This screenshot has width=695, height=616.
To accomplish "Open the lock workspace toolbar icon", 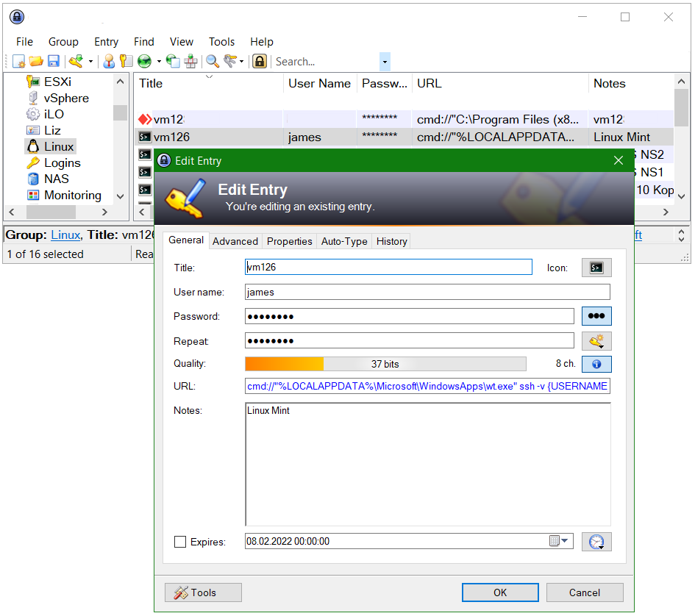I will point(260,61).
